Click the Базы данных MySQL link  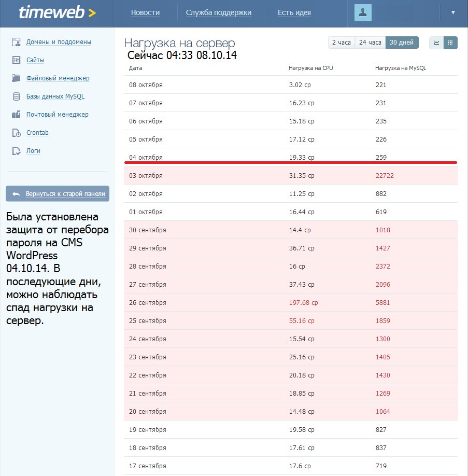55,96
